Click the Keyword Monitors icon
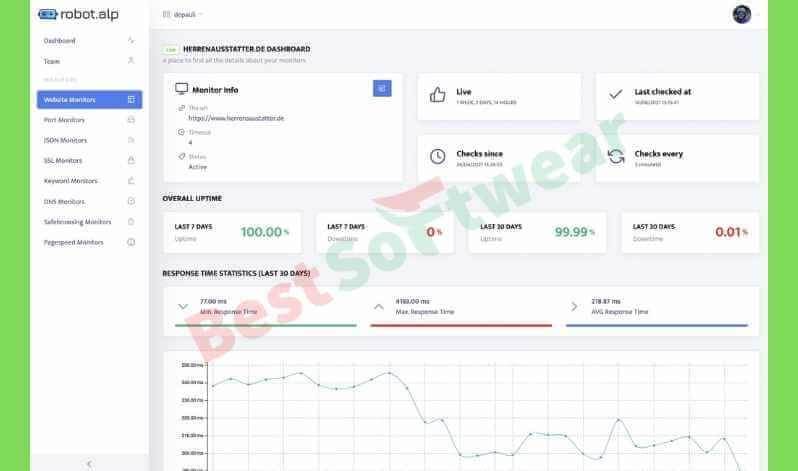 tap(131, 181)
